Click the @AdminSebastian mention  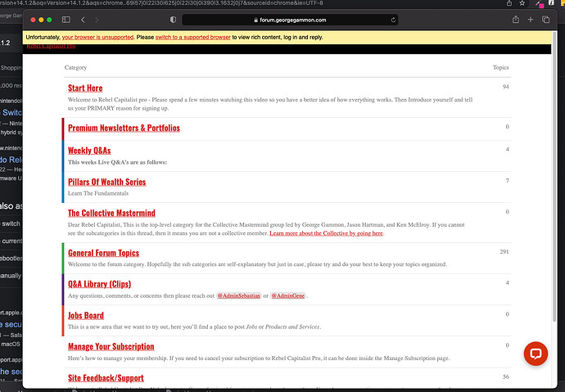pos(238,296)
